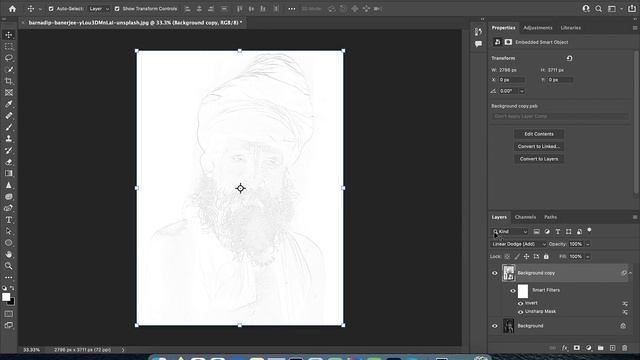The image size is (640, 360).
Task: Create new fill or adjustment layer
Action: (x=589, y=348)
